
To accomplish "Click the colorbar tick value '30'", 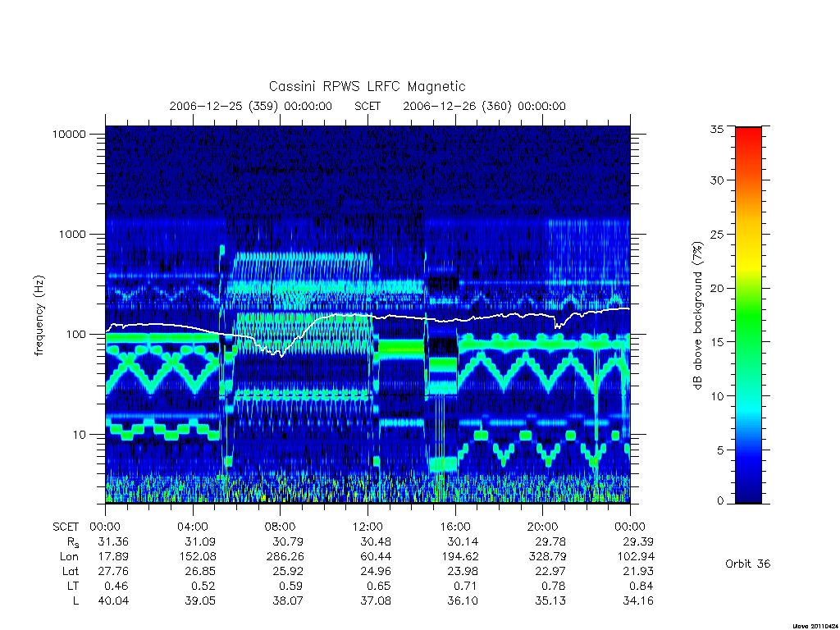I will [716, 180].
